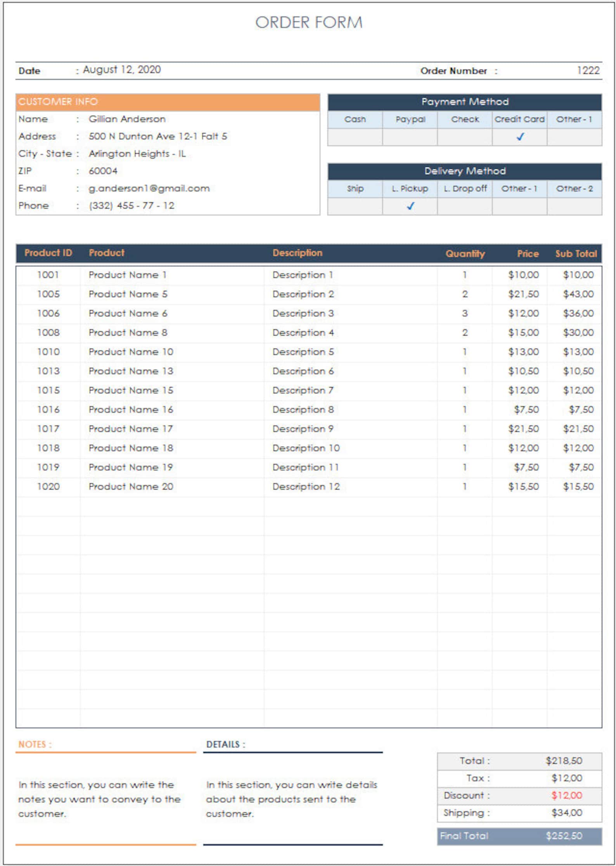This screenshot has width=616, height=866.
Task: Select the Description 12 cell
Action: point(351,487)
